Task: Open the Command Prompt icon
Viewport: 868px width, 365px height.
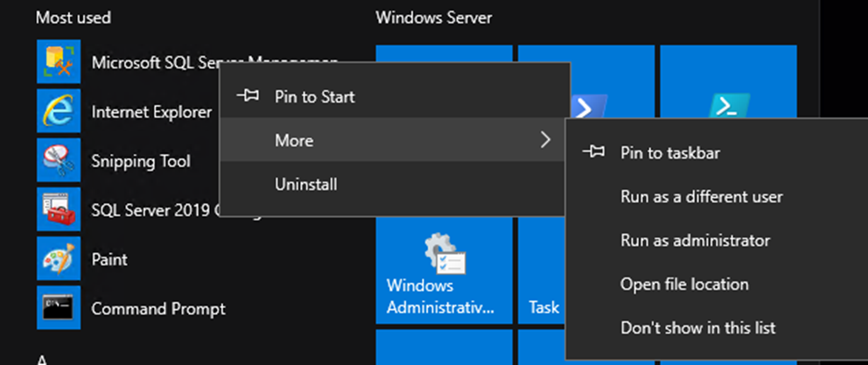Action: (x=59, y=308)
